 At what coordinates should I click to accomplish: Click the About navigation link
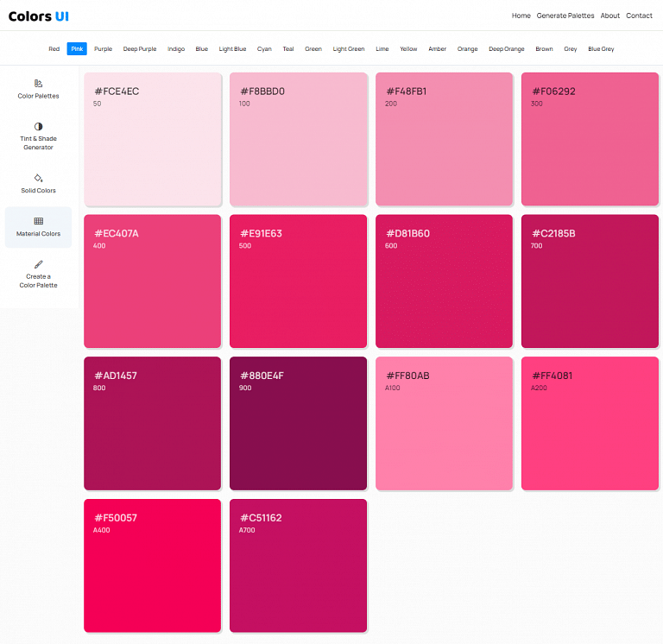click(x=610, y=16)
